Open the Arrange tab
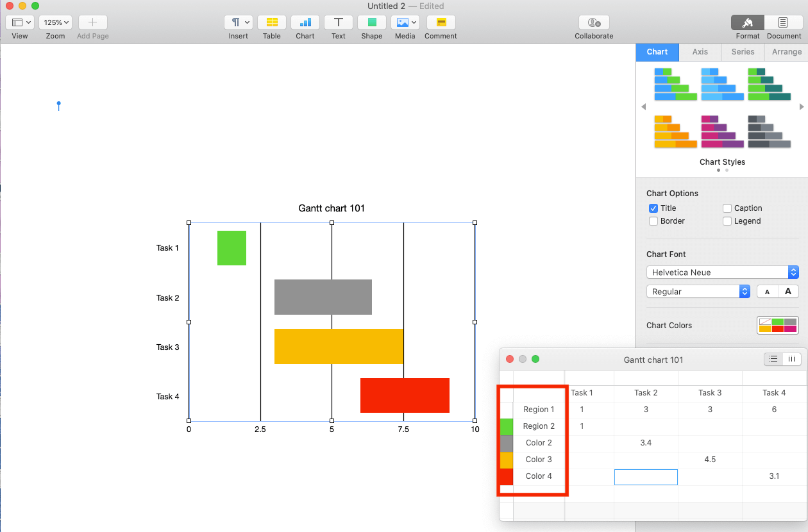The width and height of the screenshot is (808, 532). point(786,52)
